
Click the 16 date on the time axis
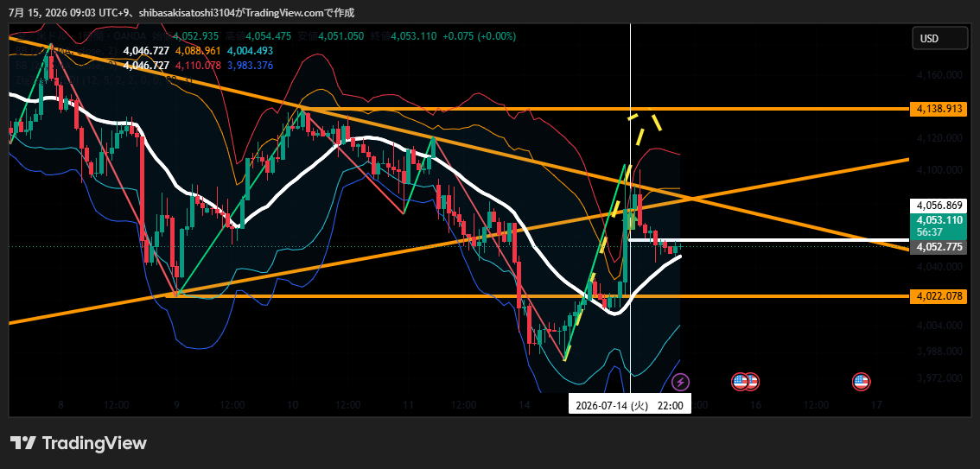tap(755, 405)
